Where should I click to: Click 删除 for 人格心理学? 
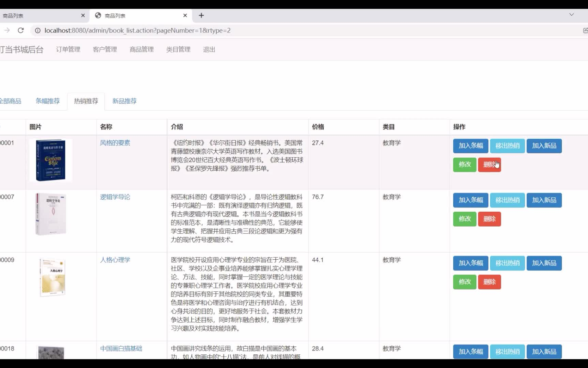(x=489, y=282)
